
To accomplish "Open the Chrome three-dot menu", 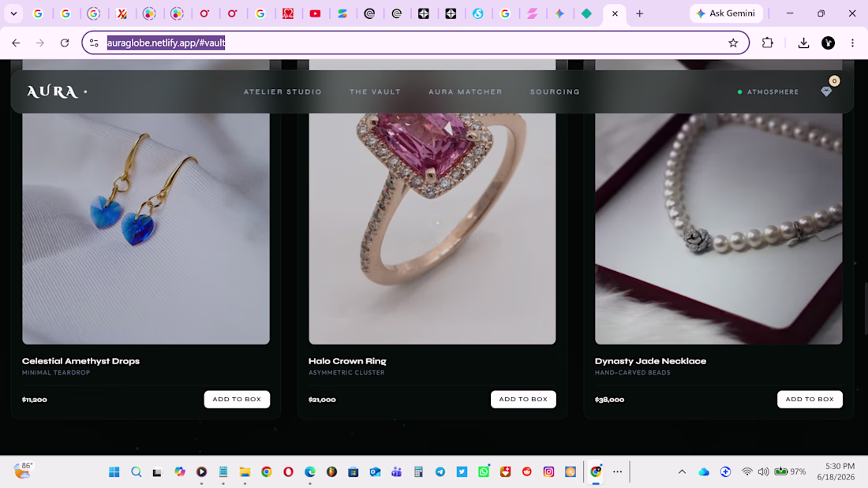I will point(852,43).
